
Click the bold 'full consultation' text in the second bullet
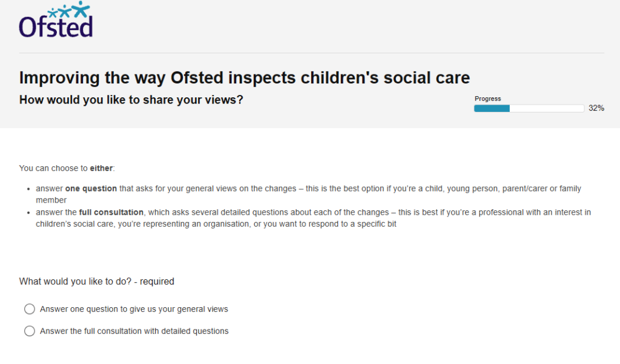pyautogui.click(x=111, y=212)
